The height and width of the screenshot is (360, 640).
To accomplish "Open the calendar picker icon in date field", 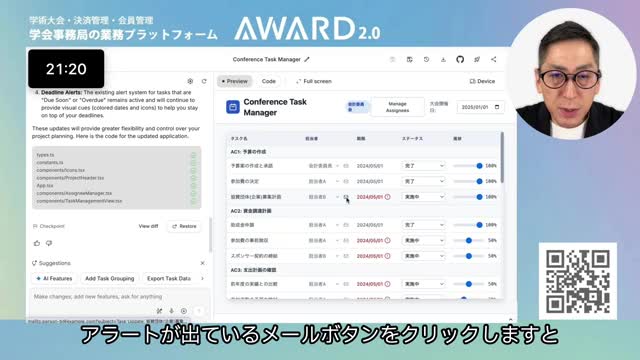I will [497, 107].
